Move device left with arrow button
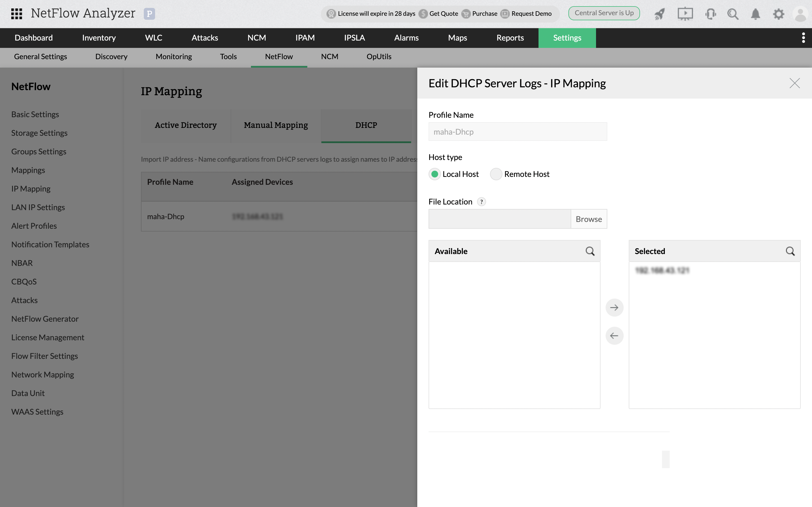The width and height of the screenshot is (812, 507). coord(614,335)
